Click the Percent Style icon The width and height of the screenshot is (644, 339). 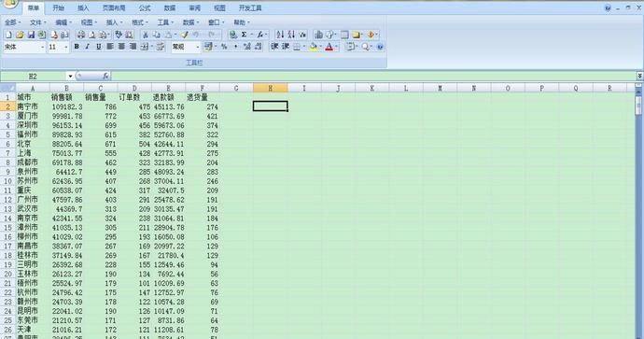(224, 47)
